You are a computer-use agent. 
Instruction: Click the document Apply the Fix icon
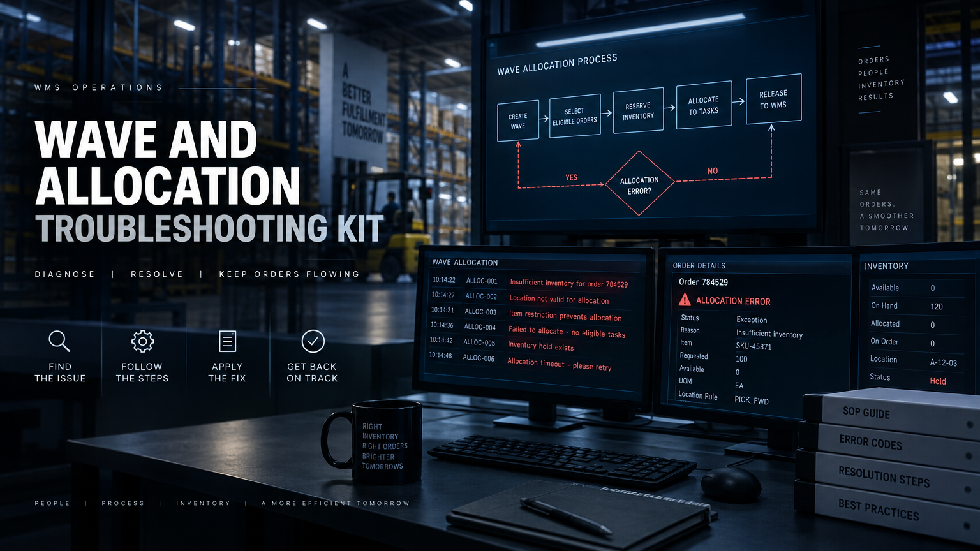pyautogui.click(x=227, y=341)
